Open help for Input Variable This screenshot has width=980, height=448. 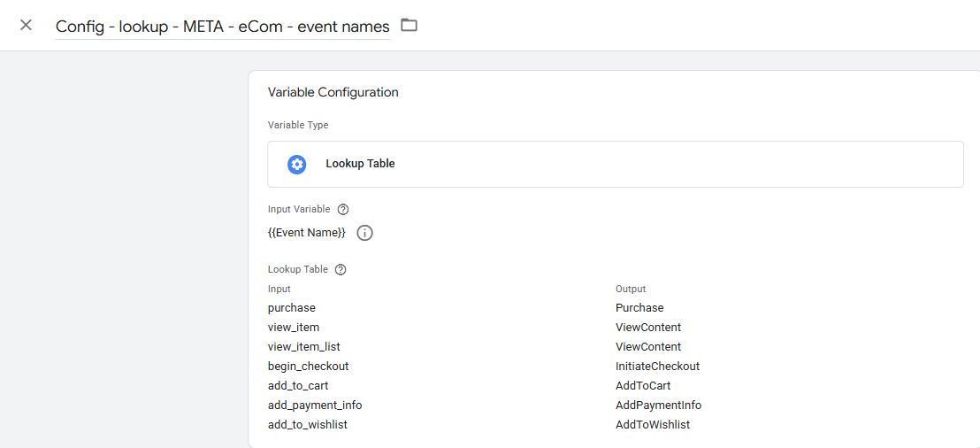(342, 210)
